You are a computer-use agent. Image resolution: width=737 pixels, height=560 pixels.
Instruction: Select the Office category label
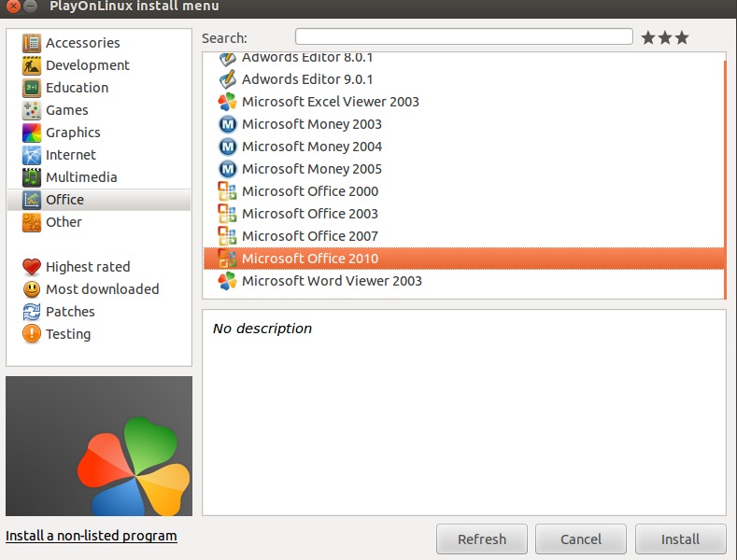(64, 200)
